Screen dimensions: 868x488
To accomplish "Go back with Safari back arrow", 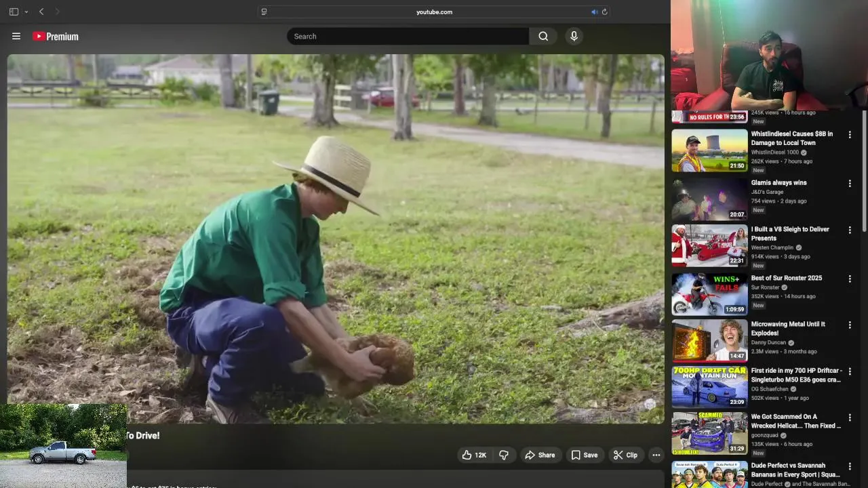I will coord(41,12).
